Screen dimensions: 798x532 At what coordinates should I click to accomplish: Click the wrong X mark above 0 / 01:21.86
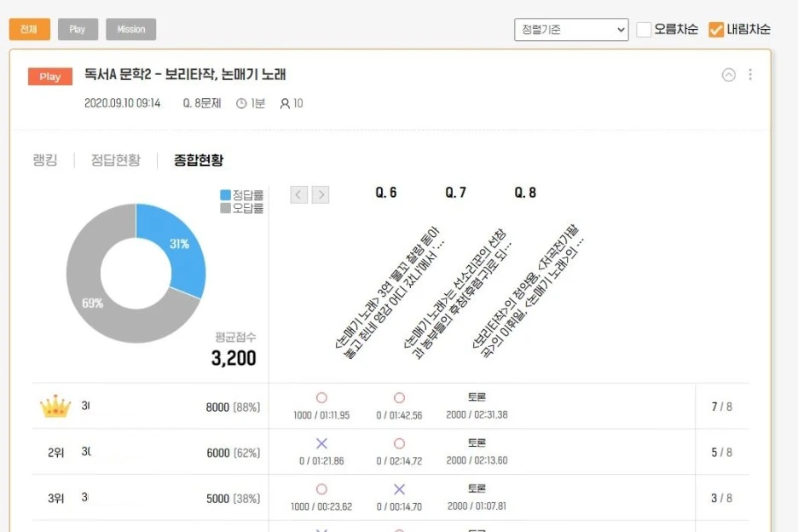point(321,443)
